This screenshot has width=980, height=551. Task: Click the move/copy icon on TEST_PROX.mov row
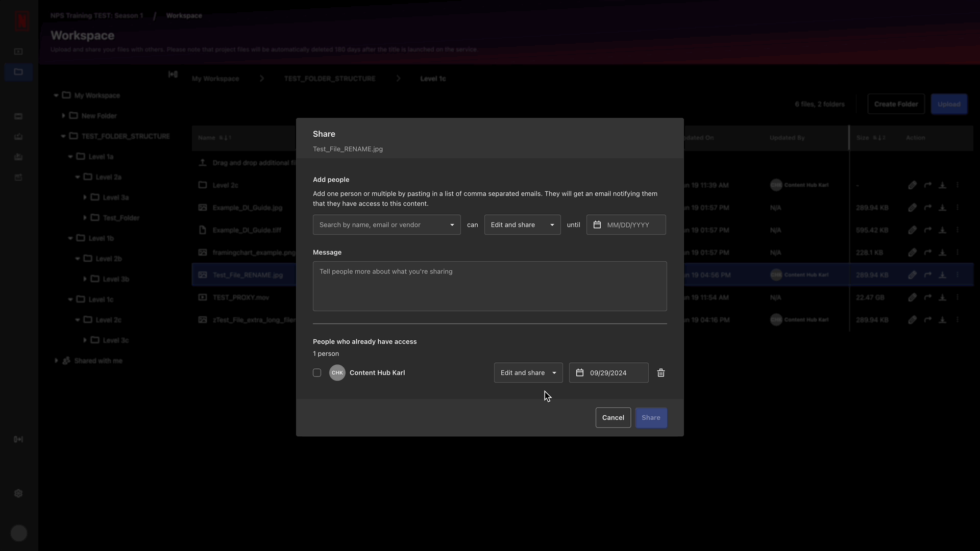pos(928,297)
